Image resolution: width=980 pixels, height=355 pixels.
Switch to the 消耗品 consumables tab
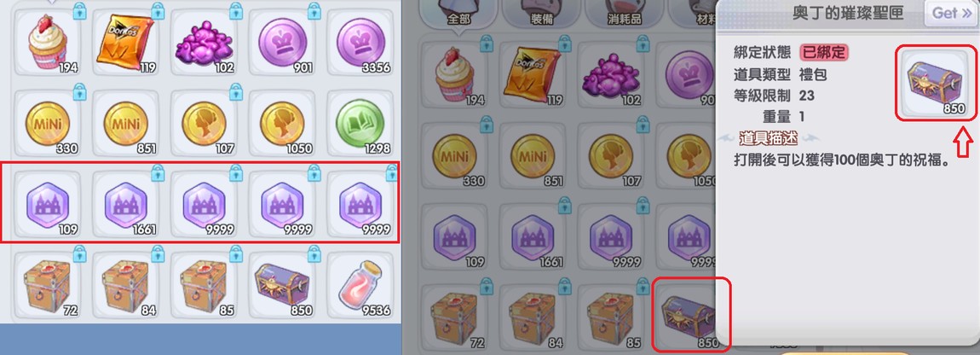click(625, 14)
